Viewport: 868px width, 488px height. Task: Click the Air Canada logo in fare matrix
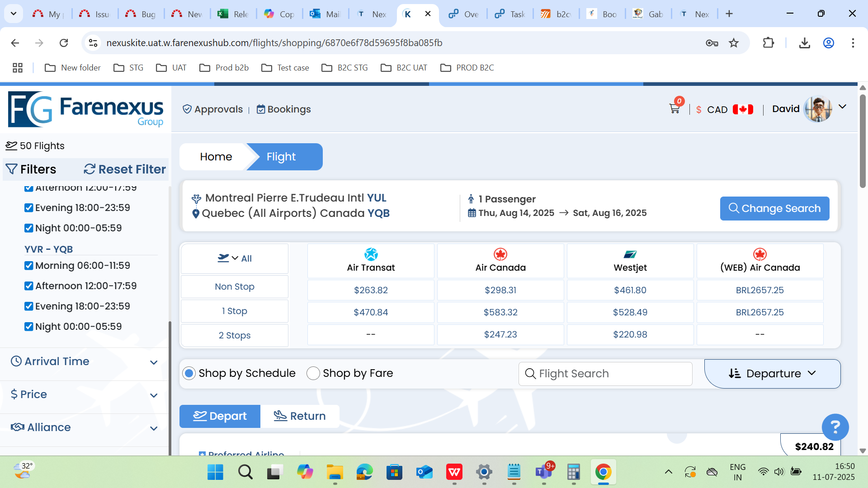[500, 254]
